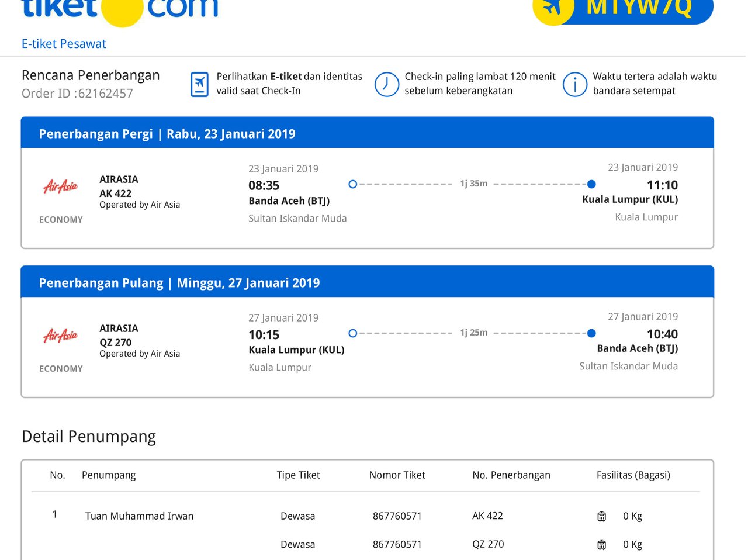
Task: Click the arrival dot for Kuala Lumpur 11:10
Action: (591, 184)
